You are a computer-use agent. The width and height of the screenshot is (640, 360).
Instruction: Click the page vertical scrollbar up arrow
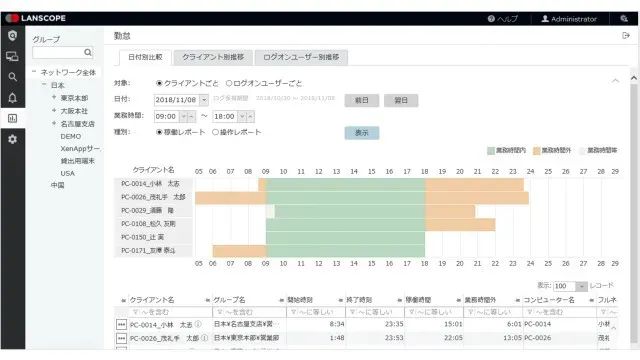pyautogui.click(x=633, y=78)
